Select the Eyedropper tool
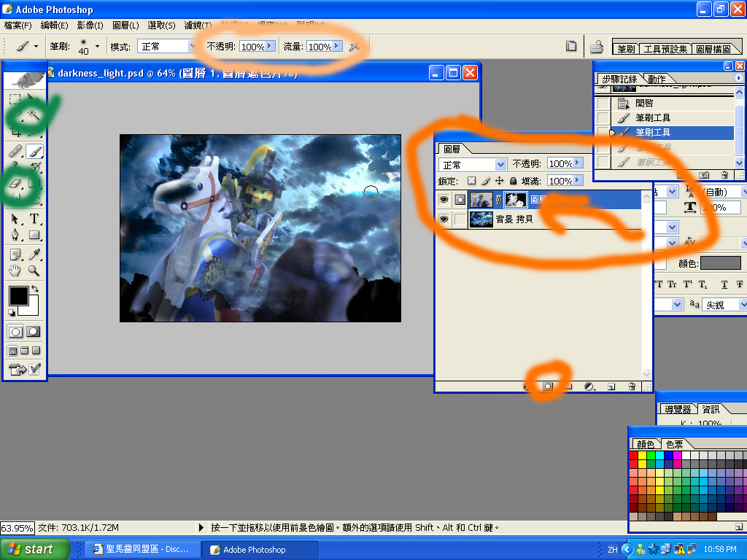 click(x=34, y=254)
